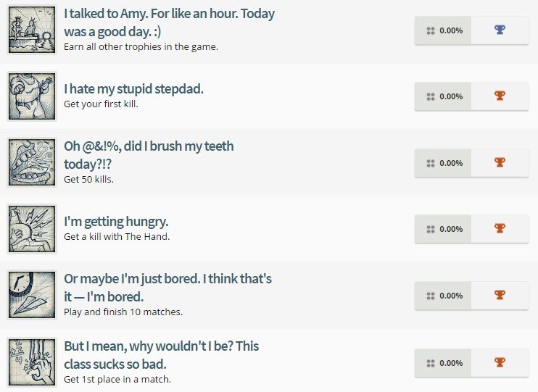Open 'I hate my stupid stepdad.' trophy title
This screenshot has height=392, width=538.
(133, 89)
